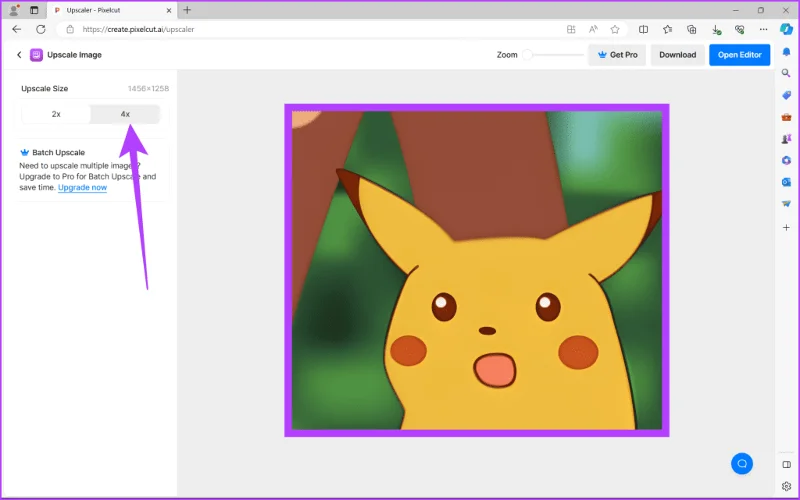Follow the Upgrade now link

coord(82,187)
